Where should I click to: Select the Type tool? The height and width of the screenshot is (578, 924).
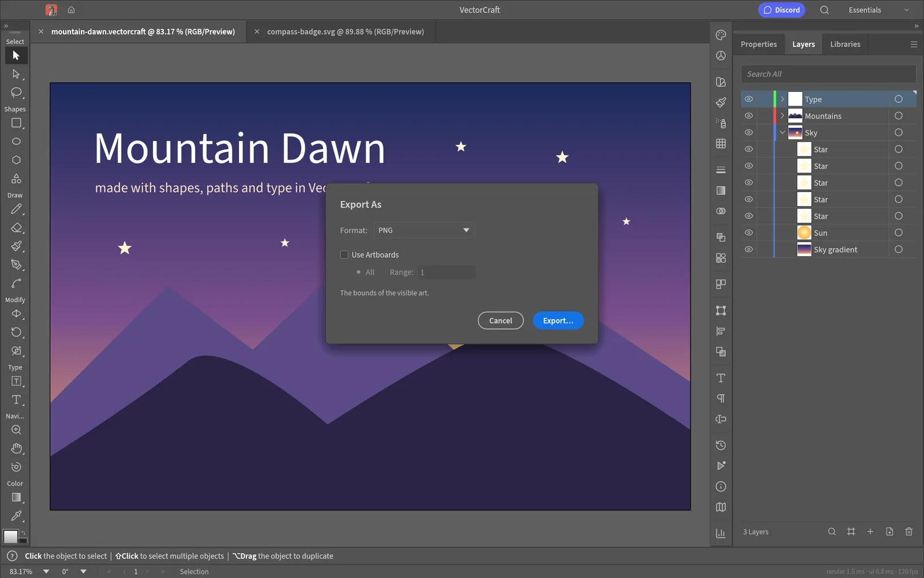(16, 400)
